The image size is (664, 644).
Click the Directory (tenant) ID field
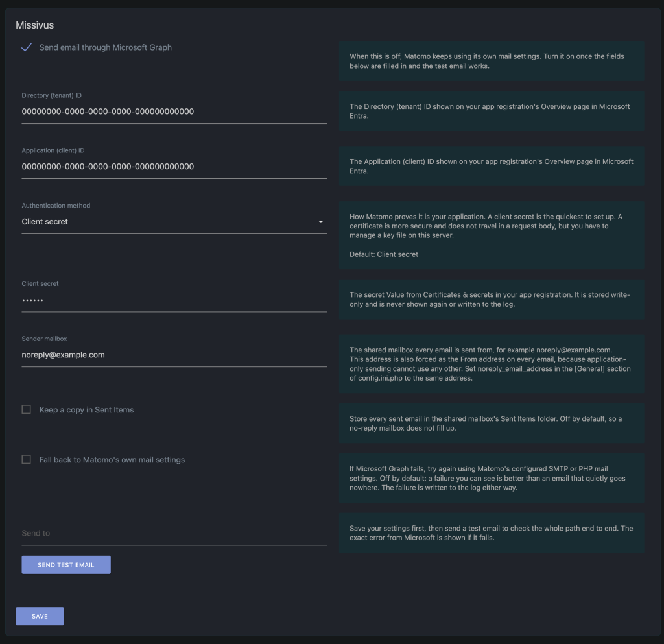point(174,112)
